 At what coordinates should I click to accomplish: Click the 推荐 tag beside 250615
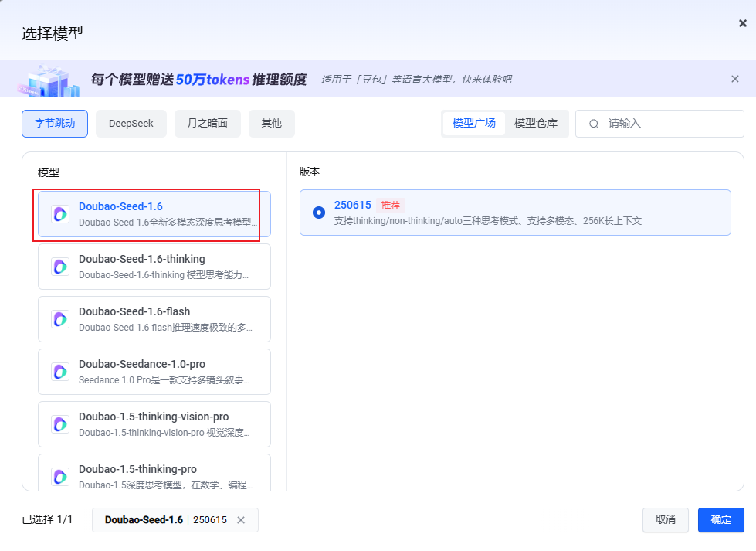(x=391, y=206)
